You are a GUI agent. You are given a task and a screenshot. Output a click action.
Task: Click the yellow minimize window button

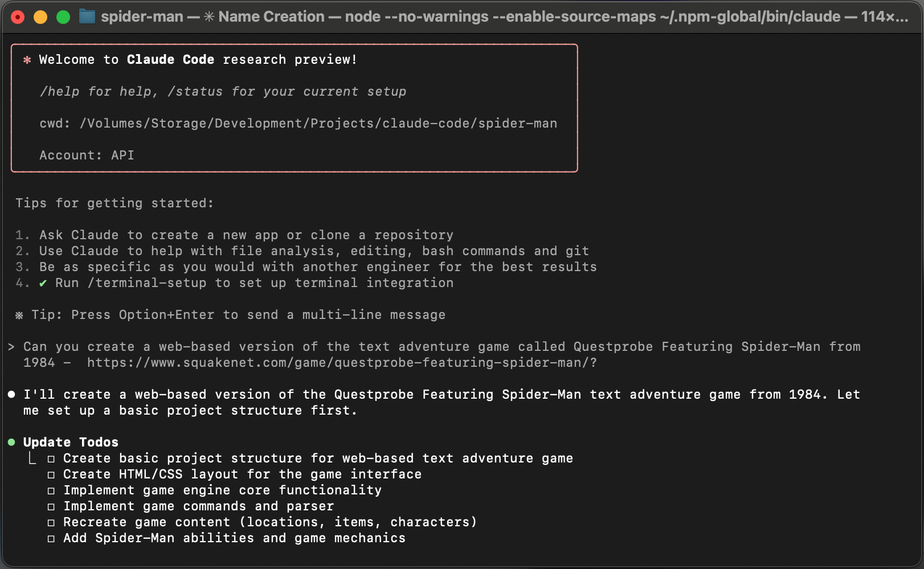(40, 17)
